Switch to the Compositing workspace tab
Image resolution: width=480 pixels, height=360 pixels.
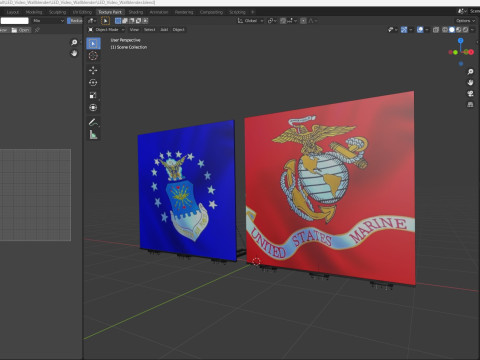(211, 12)
